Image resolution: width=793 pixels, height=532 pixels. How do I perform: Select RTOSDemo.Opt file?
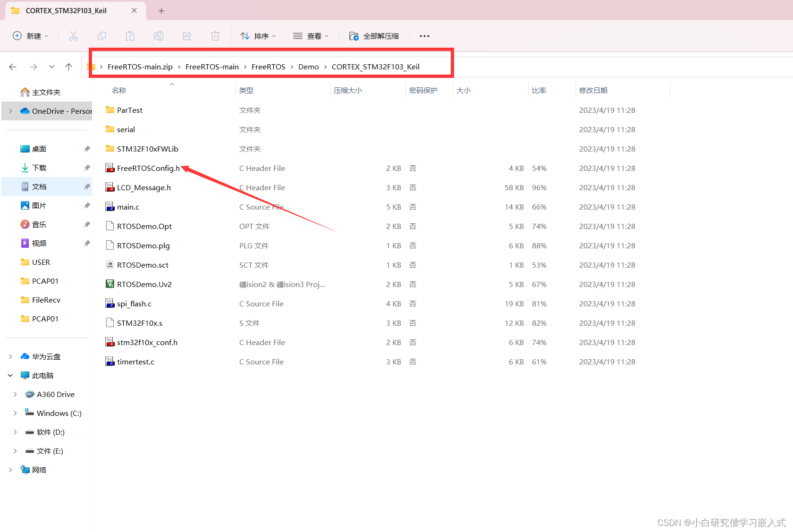coord(144,226)
